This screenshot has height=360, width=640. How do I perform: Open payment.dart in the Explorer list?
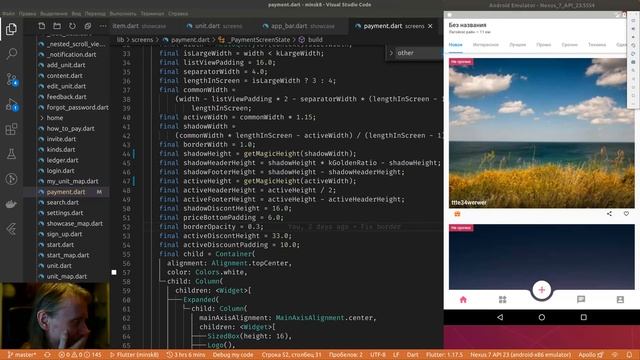[66, 192]
